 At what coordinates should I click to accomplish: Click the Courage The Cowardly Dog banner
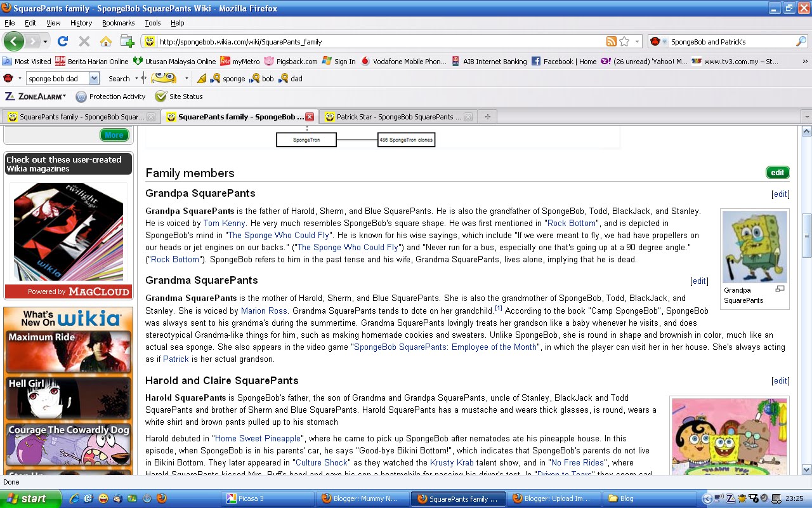69,444
